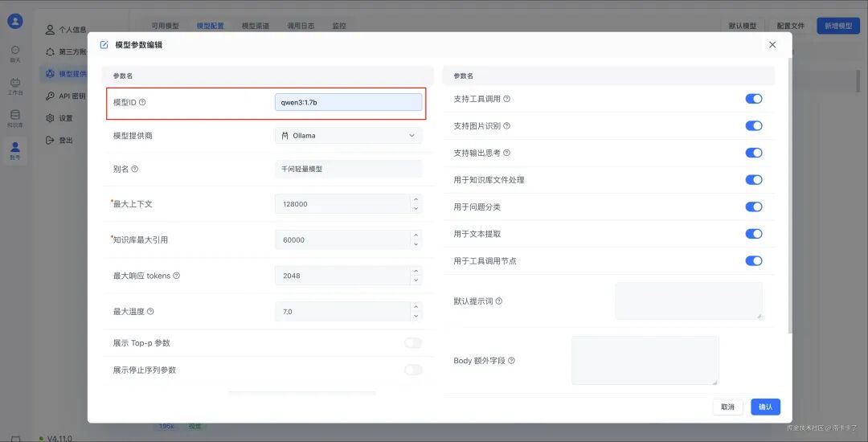868x442 pixels.
Task: Turn off 支持输出思考 switch
Action: tap(753, 153)
